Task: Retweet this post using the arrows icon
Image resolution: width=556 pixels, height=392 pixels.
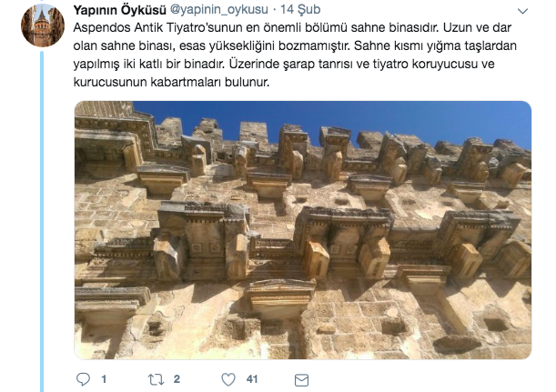Action: 156,379
